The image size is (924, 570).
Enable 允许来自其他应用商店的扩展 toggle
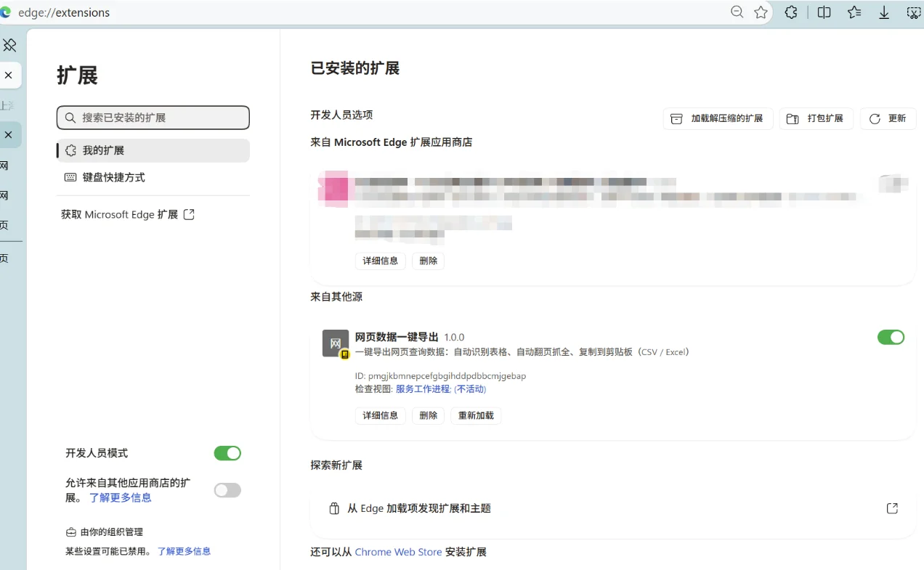(x=227, y=490)
